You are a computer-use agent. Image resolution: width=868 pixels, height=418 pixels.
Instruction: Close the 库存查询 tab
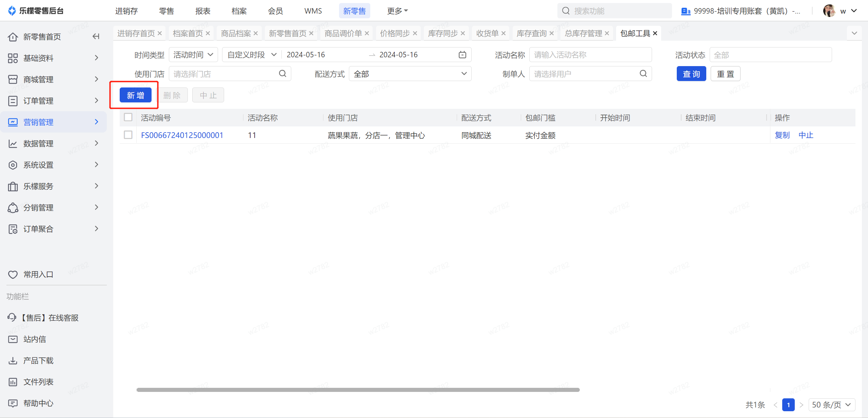click(x=552, y=33)
